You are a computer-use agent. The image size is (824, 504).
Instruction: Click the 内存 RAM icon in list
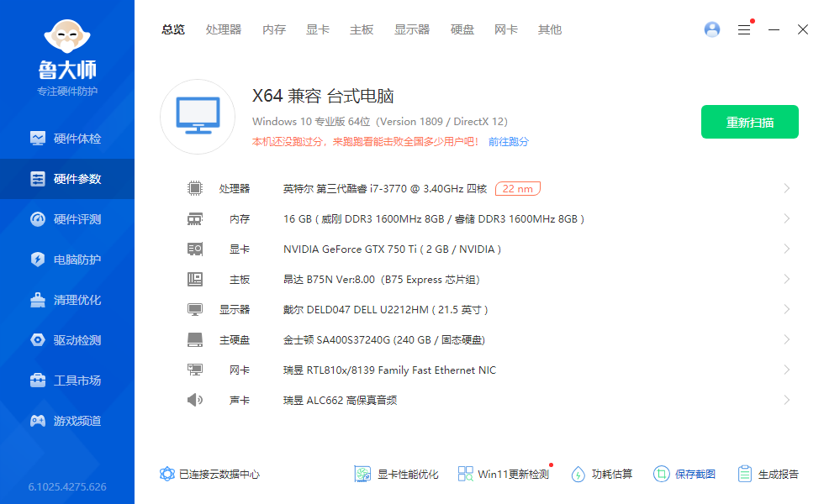coord(195,219)
